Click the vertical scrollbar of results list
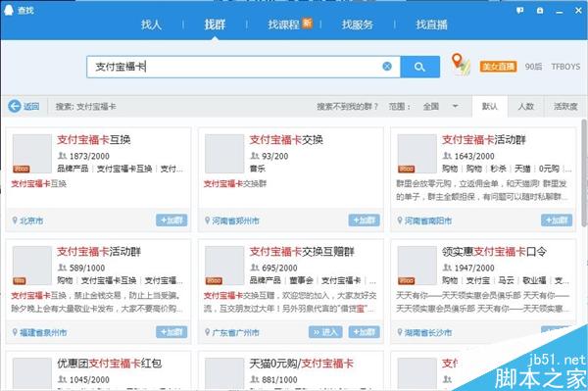The image size is (588, 391). coord(584,172)
